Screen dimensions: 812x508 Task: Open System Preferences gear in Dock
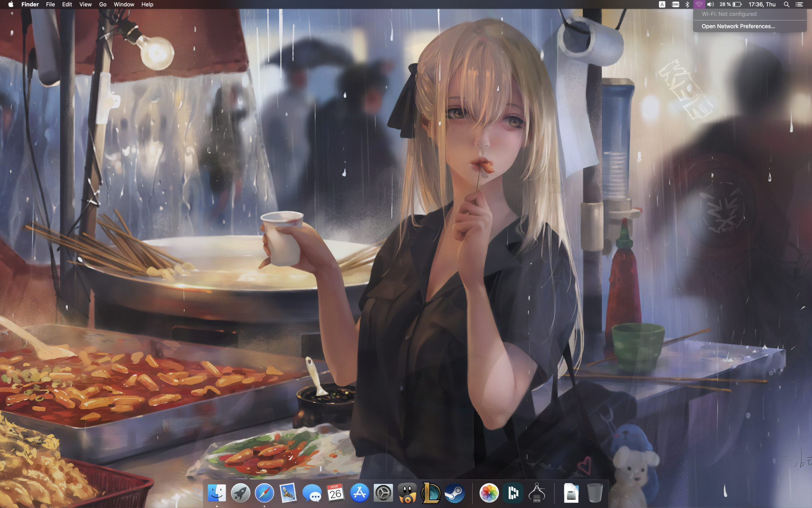tap(383, 493)
